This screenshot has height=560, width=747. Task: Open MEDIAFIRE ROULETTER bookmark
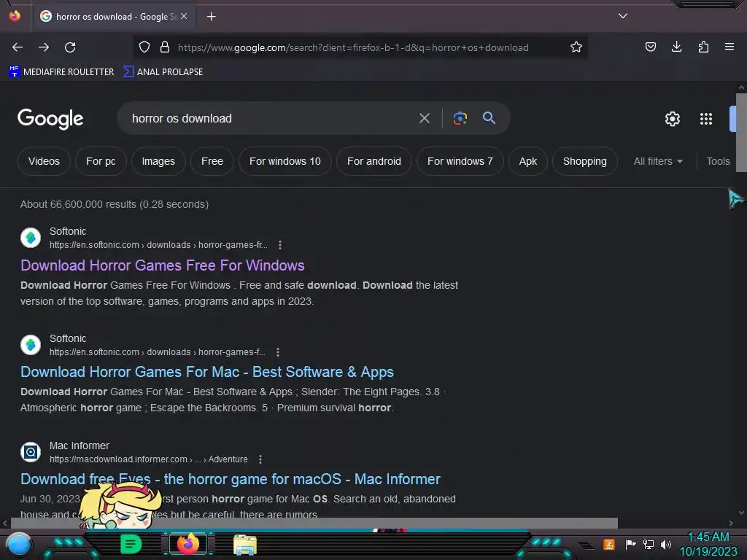(x=61, y=72)
